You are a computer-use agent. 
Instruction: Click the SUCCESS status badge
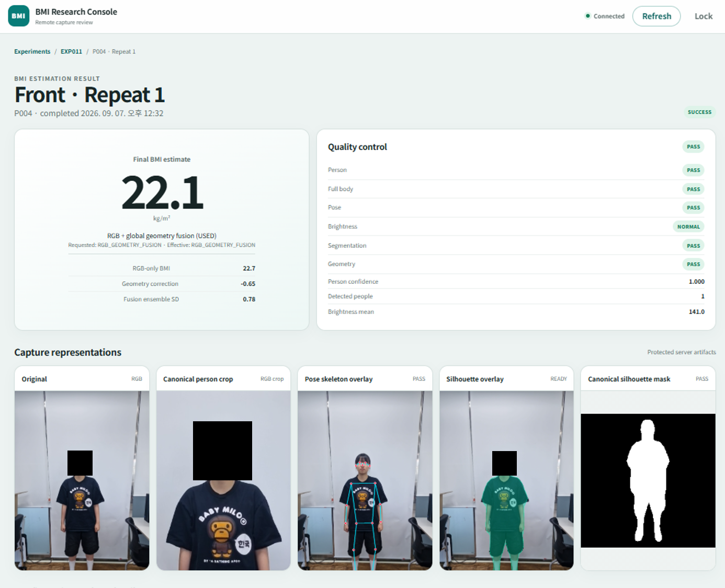coord(699,112)
